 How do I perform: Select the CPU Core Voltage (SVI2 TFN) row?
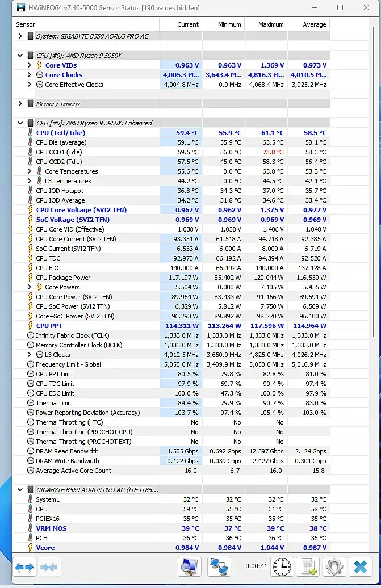click(171, 210)
